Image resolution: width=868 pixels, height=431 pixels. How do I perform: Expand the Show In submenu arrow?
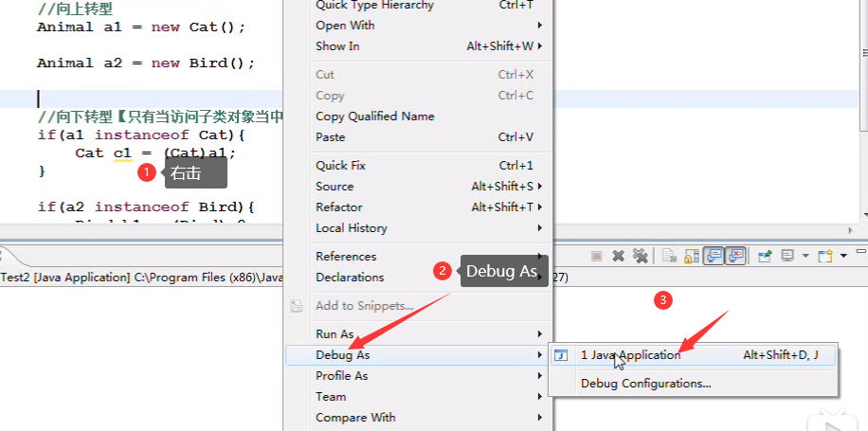click(540, 45)
